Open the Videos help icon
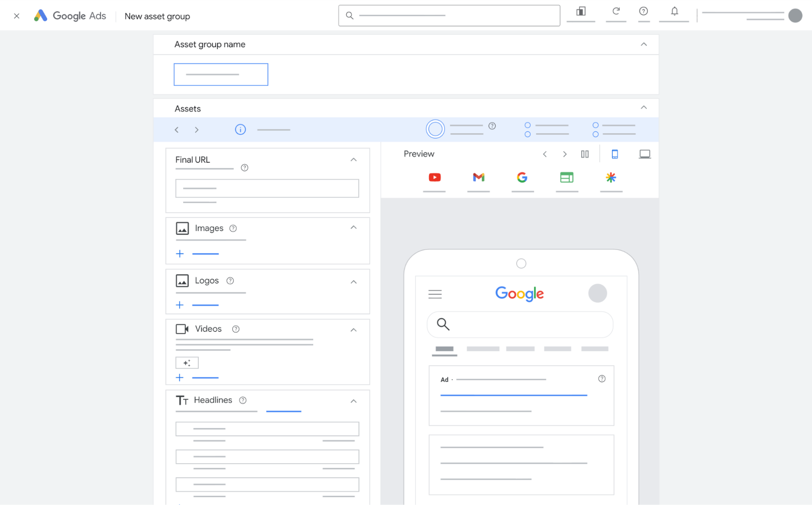 [236, 329]
